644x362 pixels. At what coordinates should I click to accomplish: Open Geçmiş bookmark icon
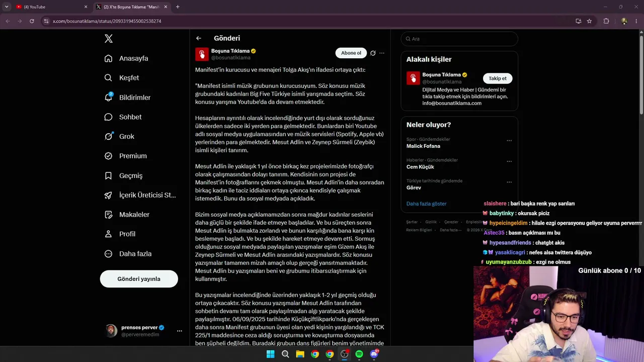click(x=108, y=175)
